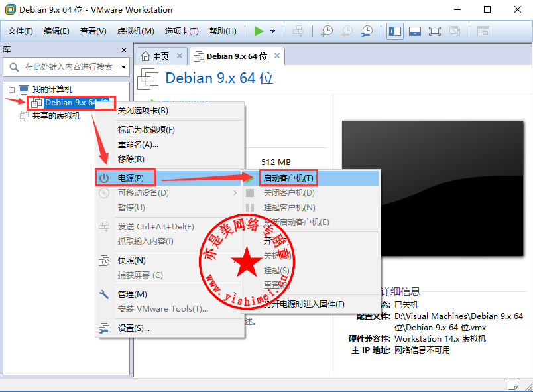Screen dimensions: 533x392
Task: Click the wrench icon beside 管理(M)
Action: (x=104, y=294)
